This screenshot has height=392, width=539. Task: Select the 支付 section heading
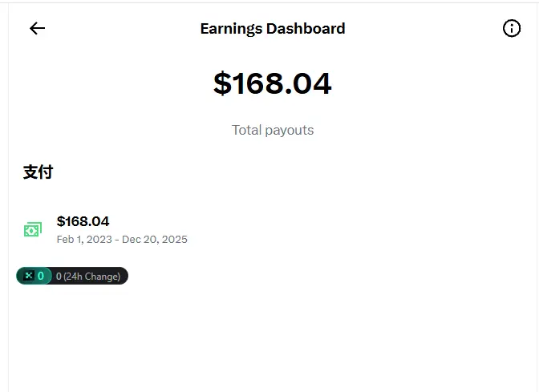tap(38, 172)
